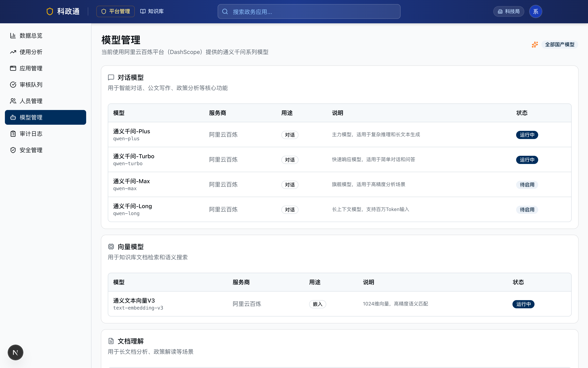
Task: Open 审核队列 in the sidebar
Action: (x=46, y=84)
